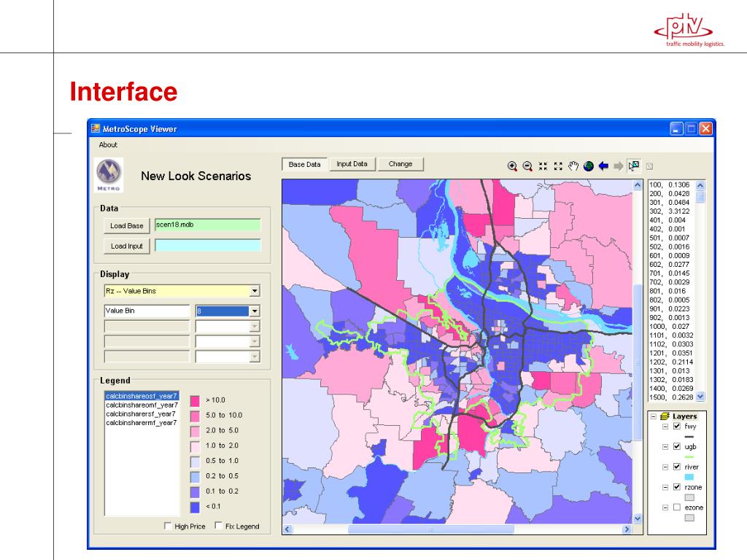Select calcbinsharersf_year7 in the legend list

(141, 414)
